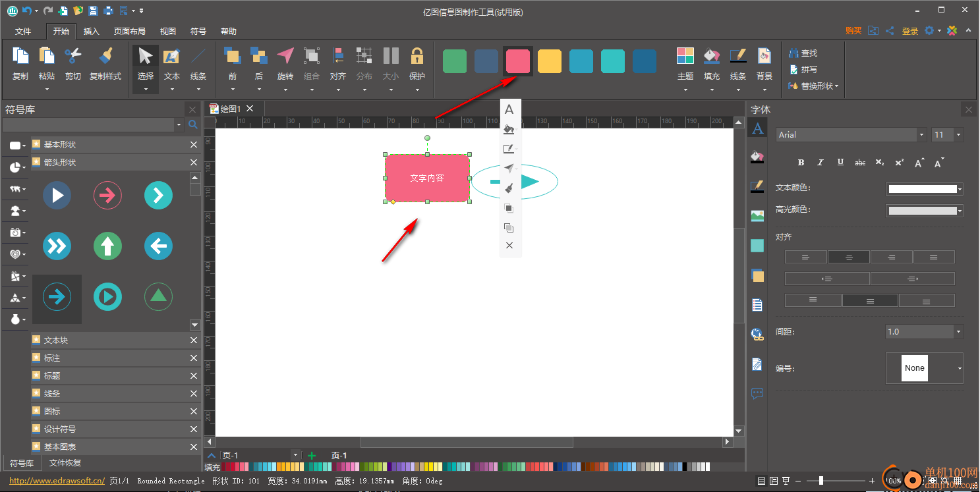Increase font size with the A up-arrow button

point(920,162)
